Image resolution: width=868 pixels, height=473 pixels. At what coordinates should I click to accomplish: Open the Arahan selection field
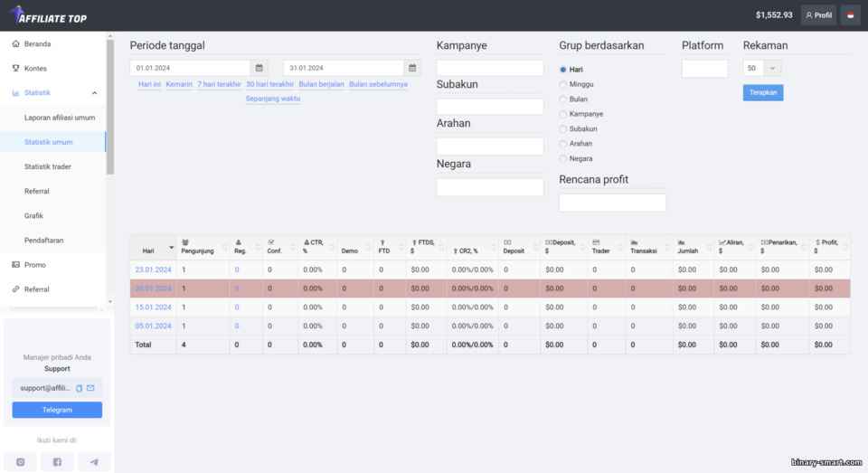click(490, 147)
